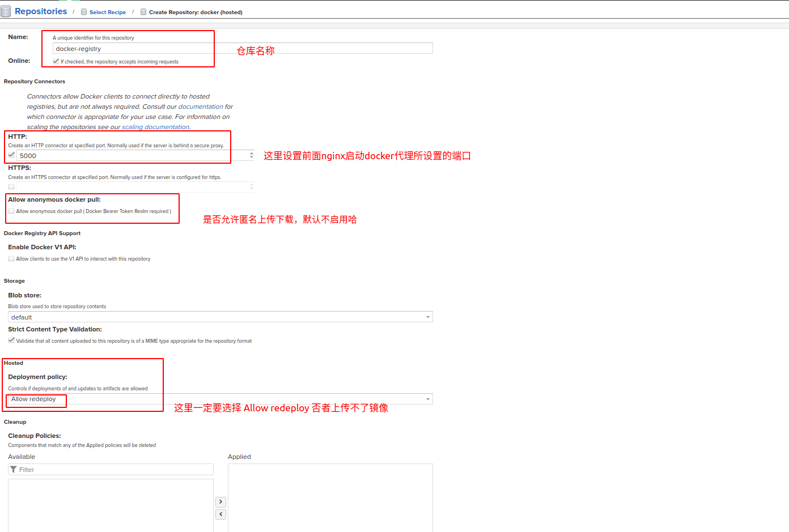Click the Select Recipe breadcrumb icon
The image size is (789, 532).
(84, 12)
